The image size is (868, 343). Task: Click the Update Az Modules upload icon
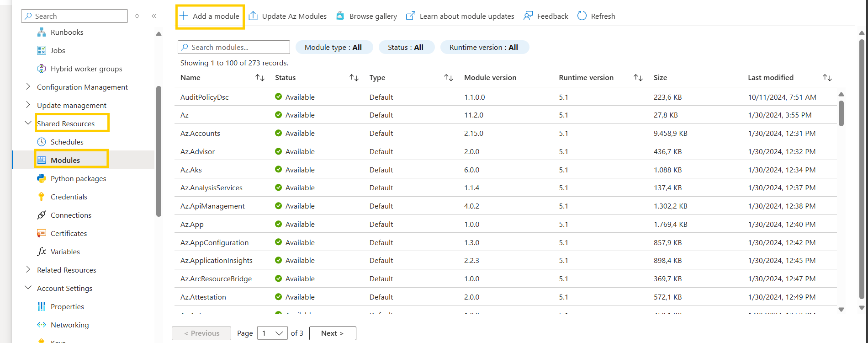tap(253, 16)
